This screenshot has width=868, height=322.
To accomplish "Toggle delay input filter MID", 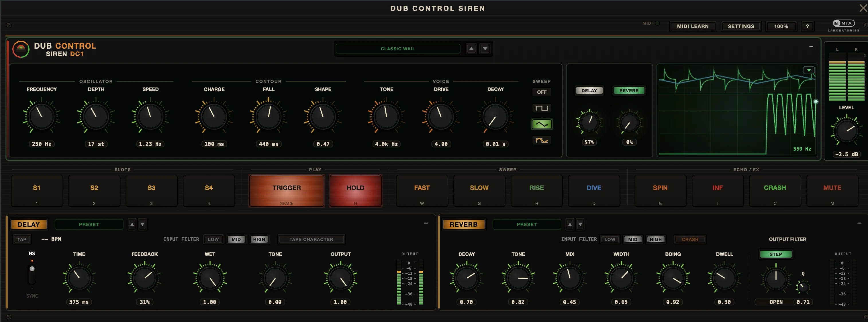I will coord(236,239).
